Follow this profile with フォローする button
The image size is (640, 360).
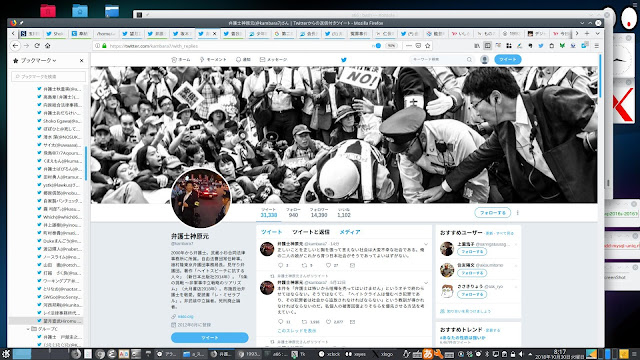[493, 213]
